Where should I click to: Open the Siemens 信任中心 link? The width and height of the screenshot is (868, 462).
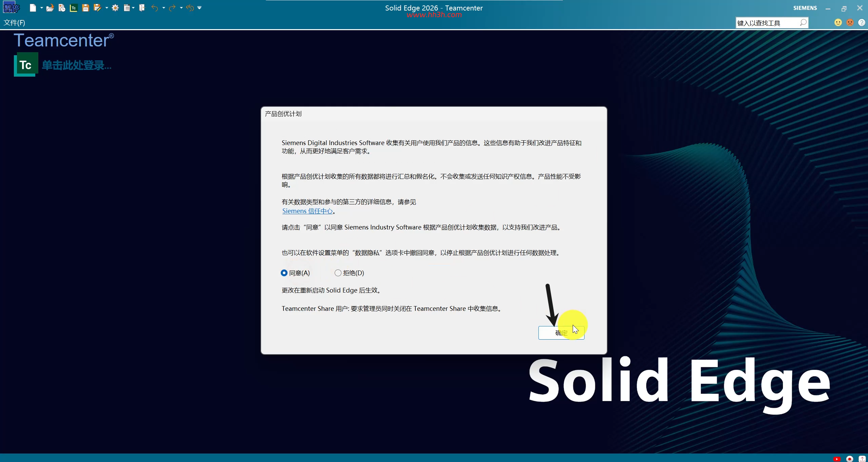point(308,211)
